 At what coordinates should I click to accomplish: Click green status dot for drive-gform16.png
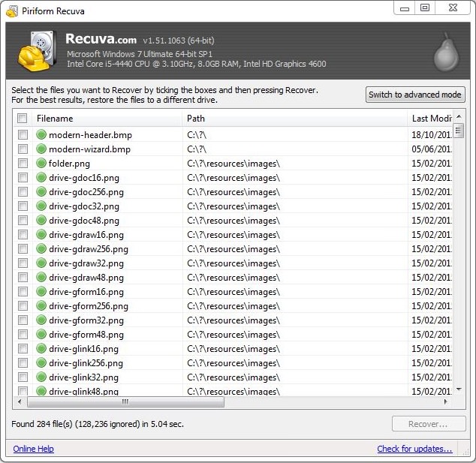click(41, 291)
